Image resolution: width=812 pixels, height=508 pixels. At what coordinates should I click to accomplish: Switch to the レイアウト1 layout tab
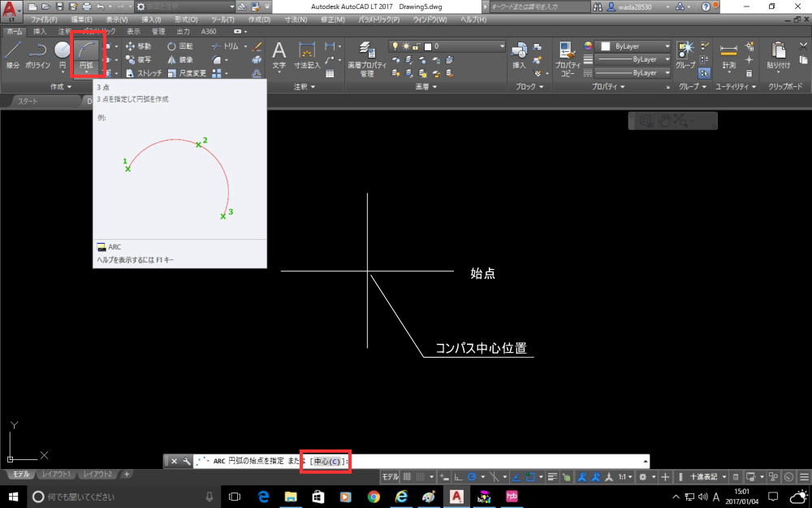tap(56, 474)
